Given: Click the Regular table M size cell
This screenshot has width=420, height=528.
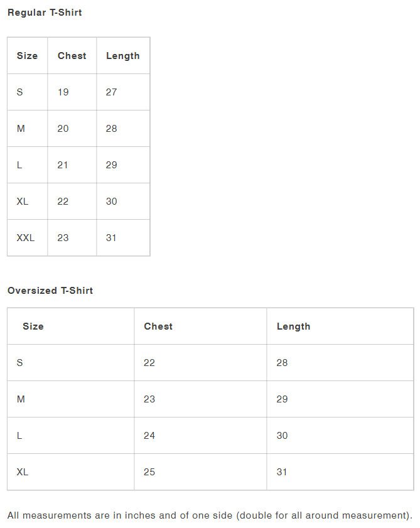Looking at the screenshot, I should click(21, 129).
